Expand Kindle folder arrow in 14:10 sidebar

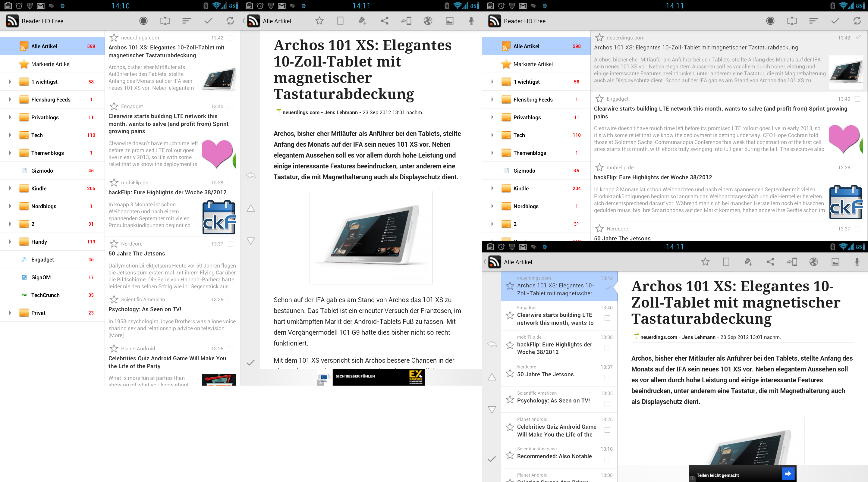tap(10, 188)
